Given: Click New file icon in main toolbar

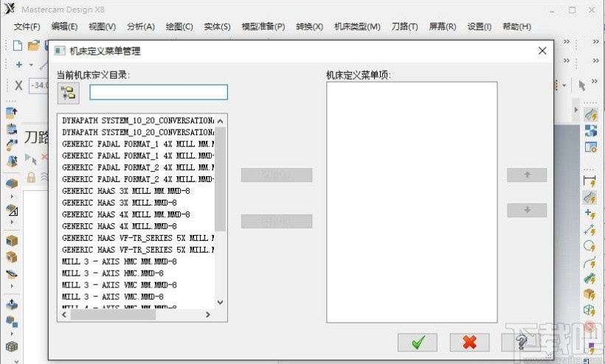Looking at the screenshot, I should click(18, 46).
